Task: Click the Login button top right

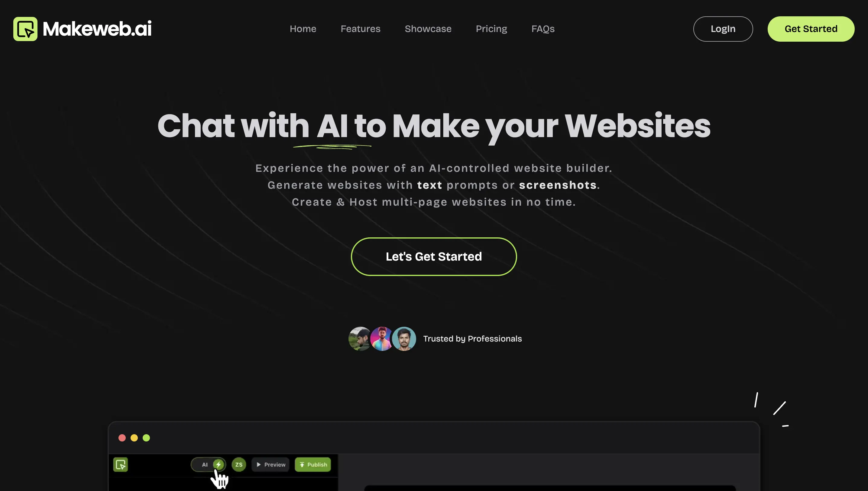Action: coord(723,29)
